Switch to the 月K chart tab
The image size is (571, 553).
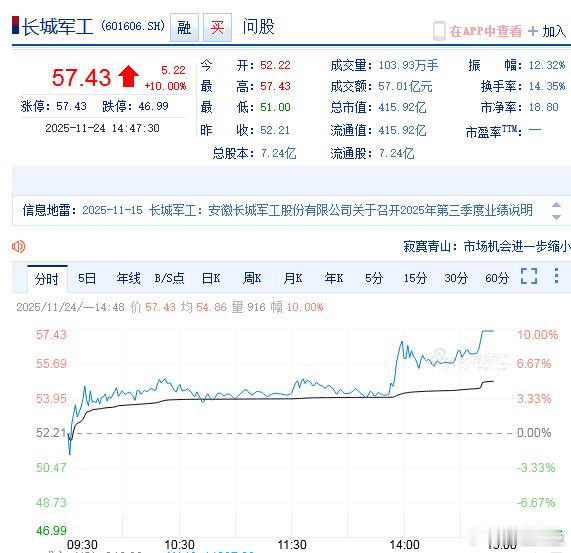coord(293,279)
